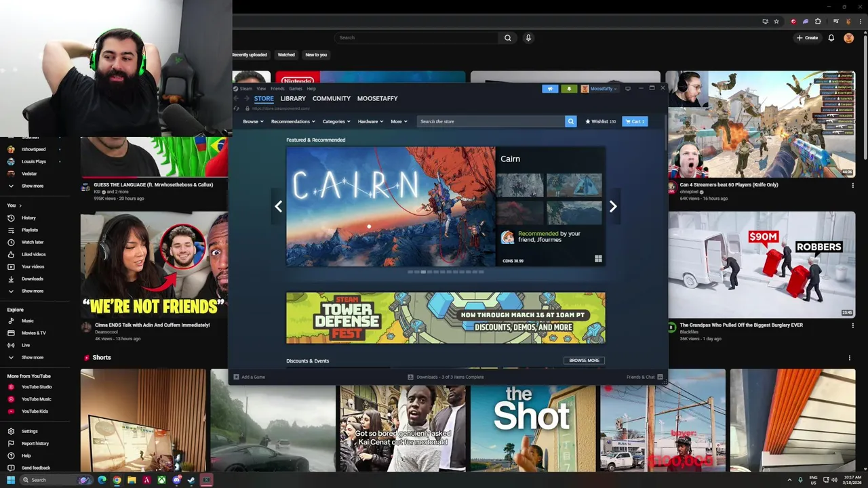Open the Grandpas Burglary video thumbnail
The height and width of the screenshot is (488, 868).
tap(762, 264)
